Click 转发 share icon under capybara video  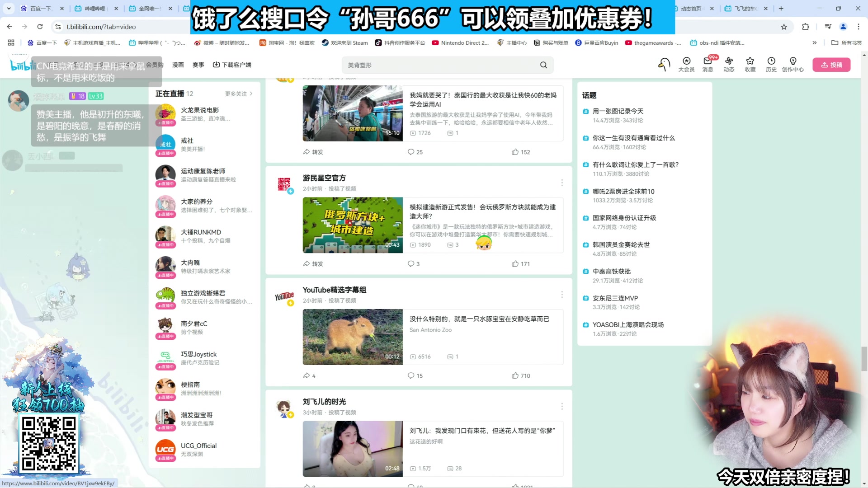(307, 375)
